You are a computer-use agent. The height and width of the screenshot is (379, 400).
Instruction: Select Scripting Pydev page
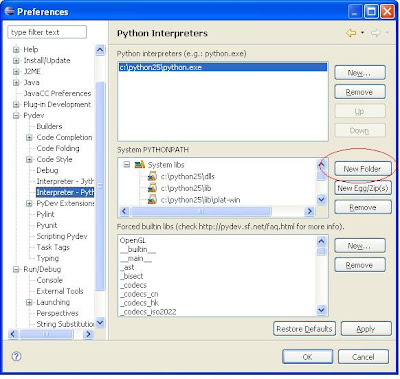(x=62, y=236)
